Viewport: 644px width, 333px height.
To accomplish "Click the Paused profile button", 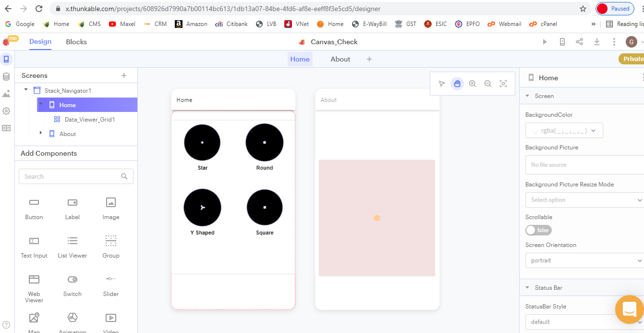I will point(615,9).
